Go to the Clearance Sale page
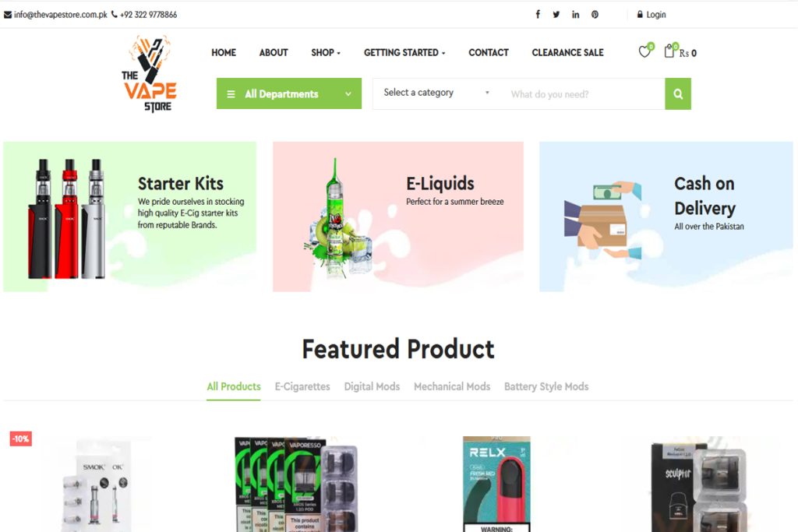Screen dimensions: 798x532 [x=567, y=52]
